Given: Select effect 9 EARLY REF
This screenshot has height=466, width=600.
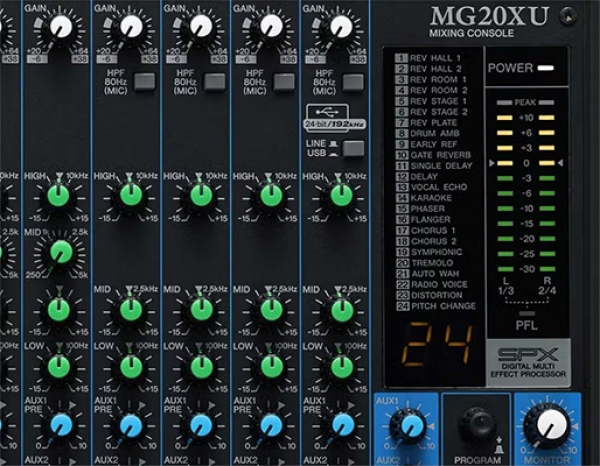Looking at the screenshot, I should tap(426, 144).
